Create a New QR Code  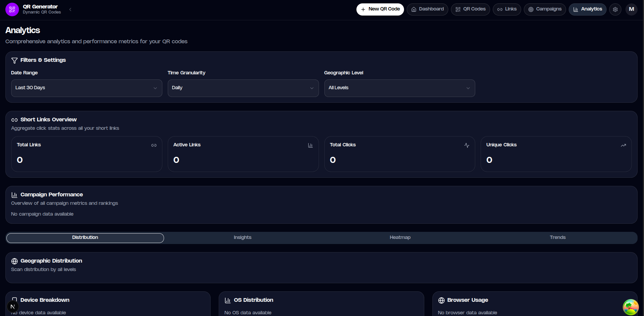tap(380, 9)
